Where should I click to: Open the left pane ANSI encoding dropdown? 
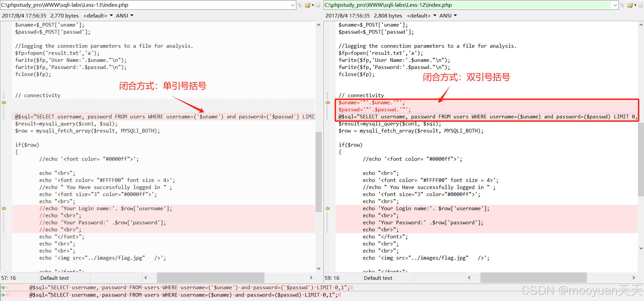pos(125,15)
